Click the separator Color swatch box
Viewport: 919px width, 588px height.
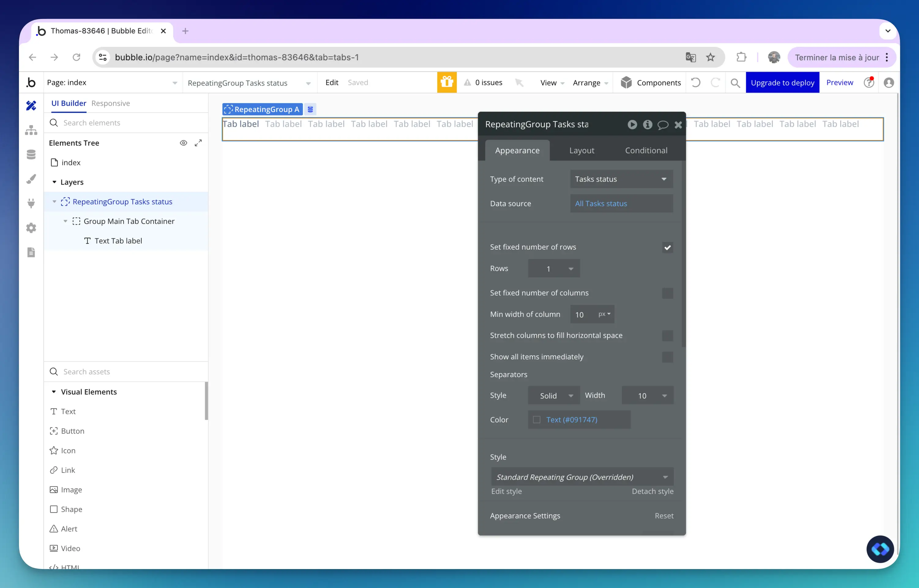click(x=536, y=420)
